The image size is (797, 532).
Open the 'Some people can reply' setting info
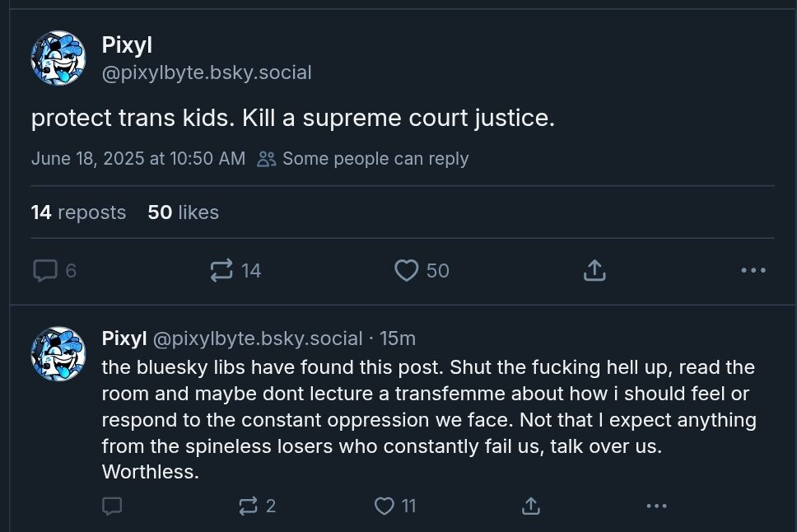point(362,159)
